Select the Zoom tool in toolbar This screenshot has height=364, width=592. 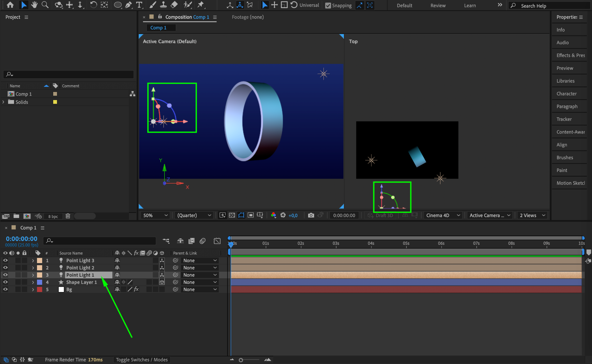point(45,5)
